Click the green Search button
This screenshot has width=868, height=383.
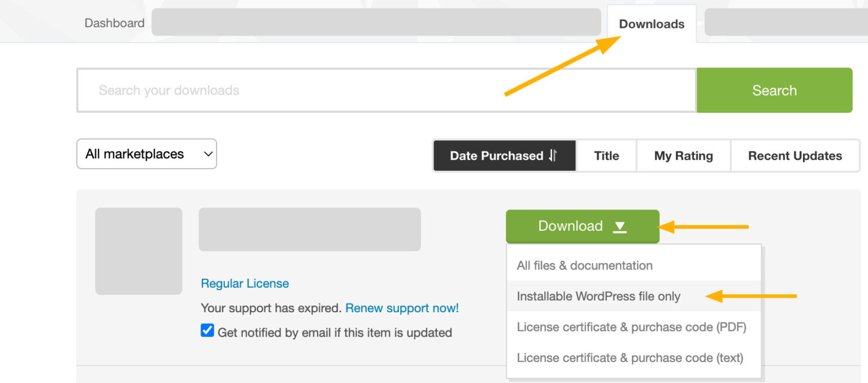(x=774, y=91)
